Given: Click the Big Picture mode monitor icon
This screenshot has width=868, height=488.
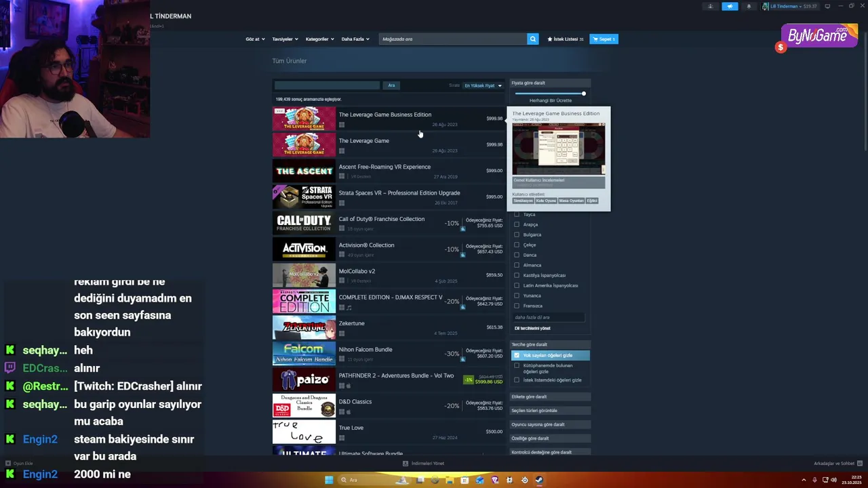Looking at the screenshot, I should 827,6.
